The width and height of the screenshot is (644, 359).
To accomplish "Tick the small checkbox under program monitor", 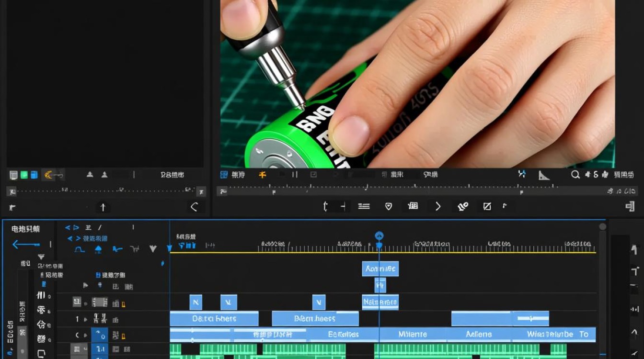I will point(313,175).
